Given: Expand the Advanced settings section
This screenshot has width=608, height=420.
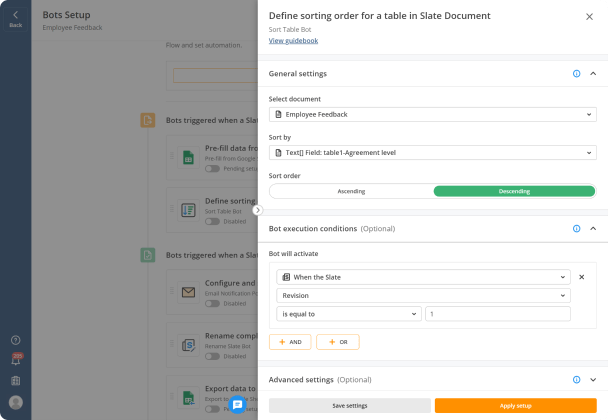Looking at the screenshot, I should (x=593, y=380).
